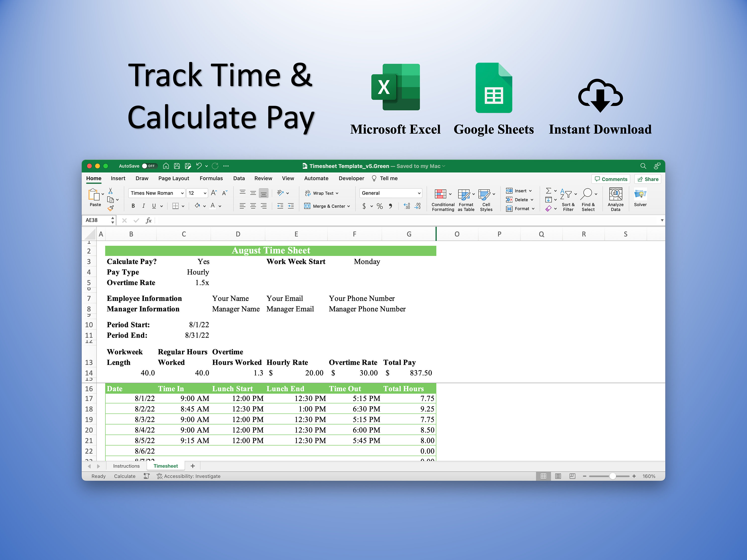Switch to Normal view in status bar
The height and width of the screenshot is (560, 747).
(x=543, y=476)
